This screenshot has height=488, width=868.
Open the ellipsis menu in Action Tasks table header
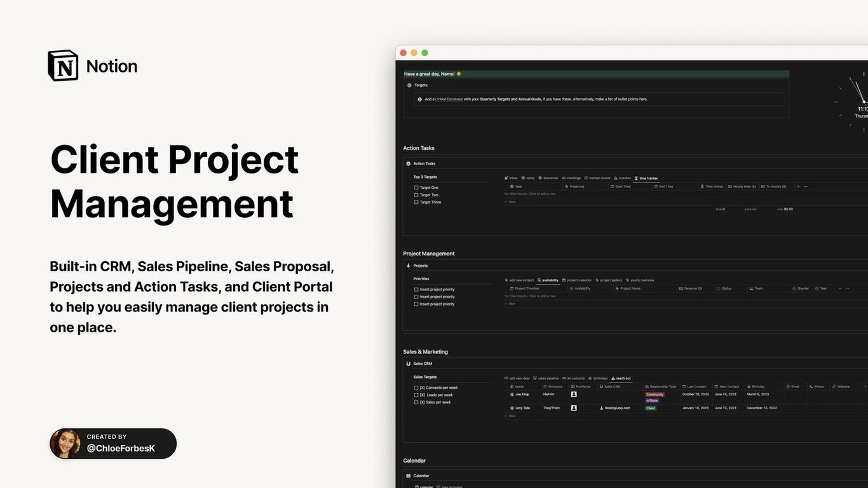[x=806, y=186]
